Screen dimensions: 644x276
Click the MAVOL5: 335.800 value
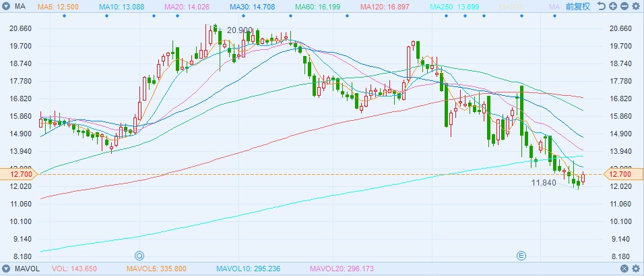point(155,269)
